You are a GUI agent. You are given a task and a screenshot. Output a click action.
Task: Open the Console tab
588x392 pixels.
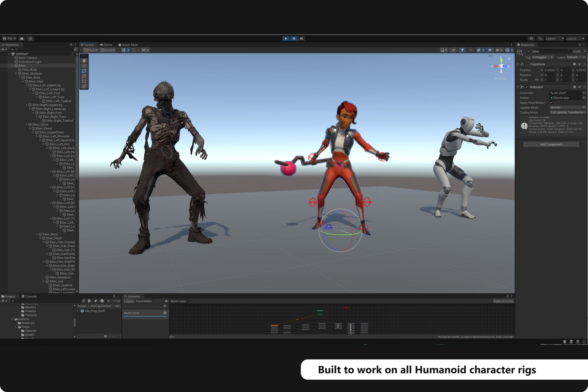pyautogui.click(x=30, y=296)
